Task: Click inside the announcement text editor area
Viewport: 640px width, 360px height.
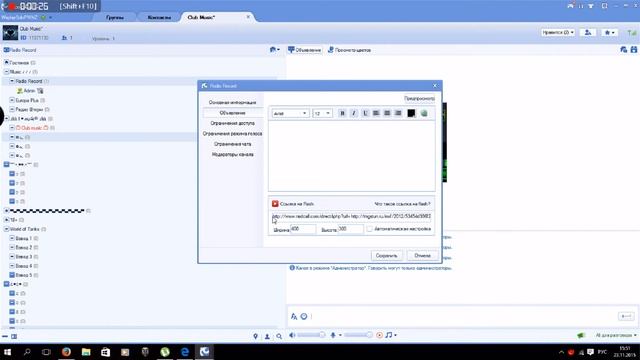Action: (x=351, y=156)
